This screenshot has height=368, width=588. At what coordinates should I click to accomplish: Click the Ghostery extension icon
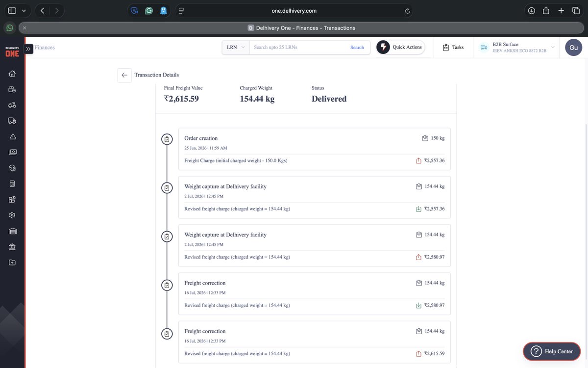(164, 10)
